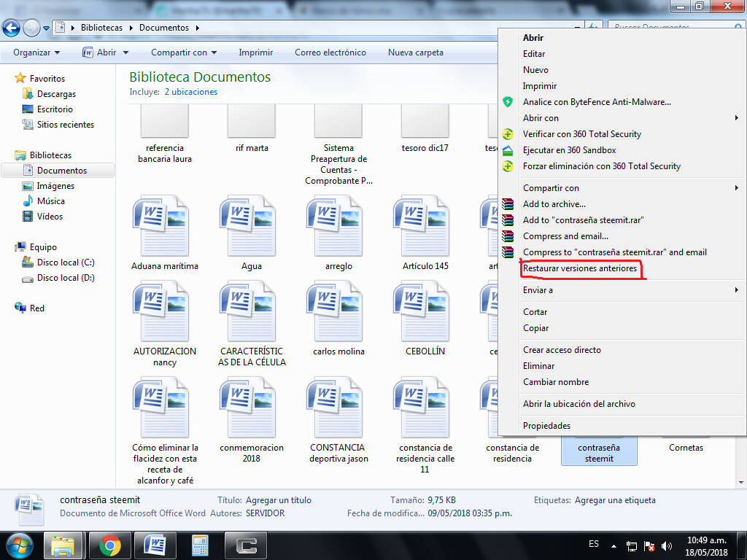747x560 pixels.
Task: Open the 2 ubicaciones link
Action: 191,92
